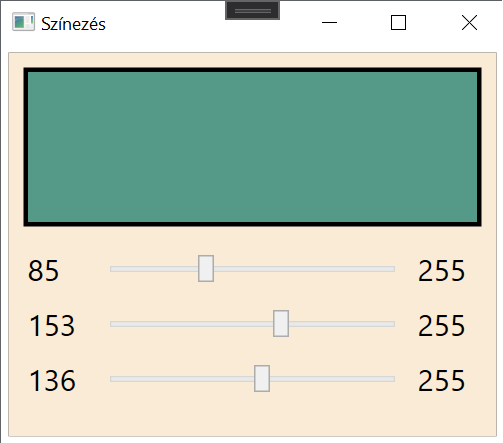503x443 pixels.
Task: Click the Színezés window title text
Action: 73,24
